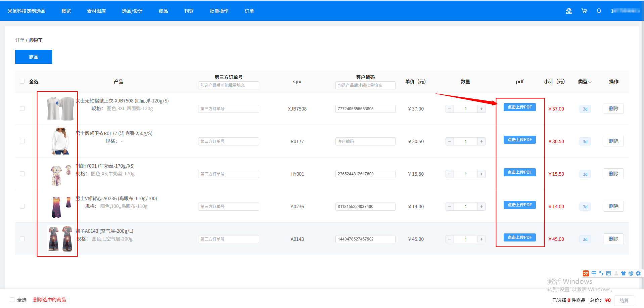Check the 全选 checkbox in table header

click(22, 81)
